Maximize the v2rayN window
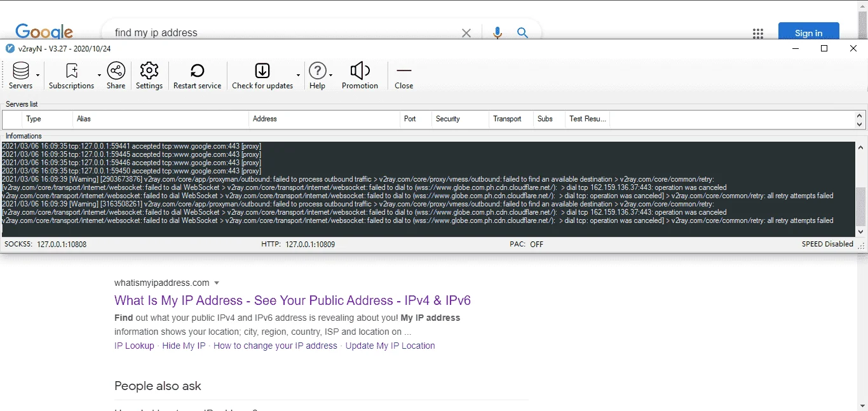This screenshot has width=868, height=411. [x=824, y=48]
